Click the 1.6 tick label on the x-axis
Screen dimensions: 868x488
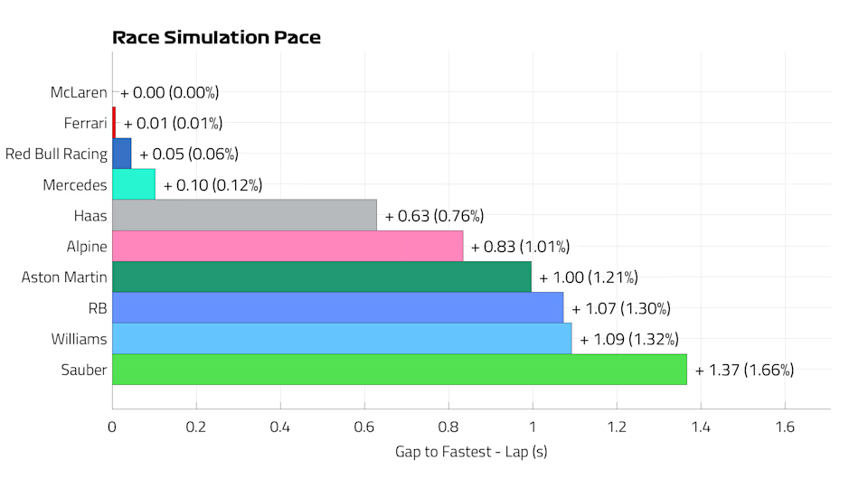pyautogui.click(x=785, y=427)
